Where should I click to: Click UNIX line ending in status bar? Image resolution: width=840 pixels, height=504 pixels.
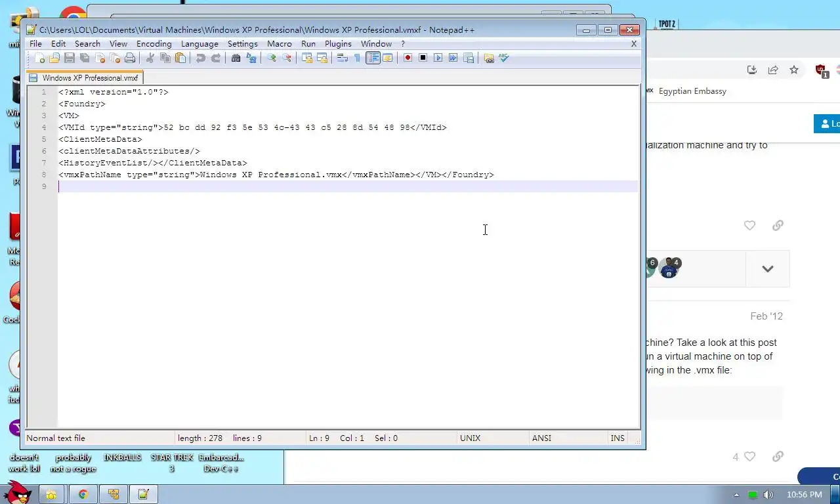[x=470, y=438]
